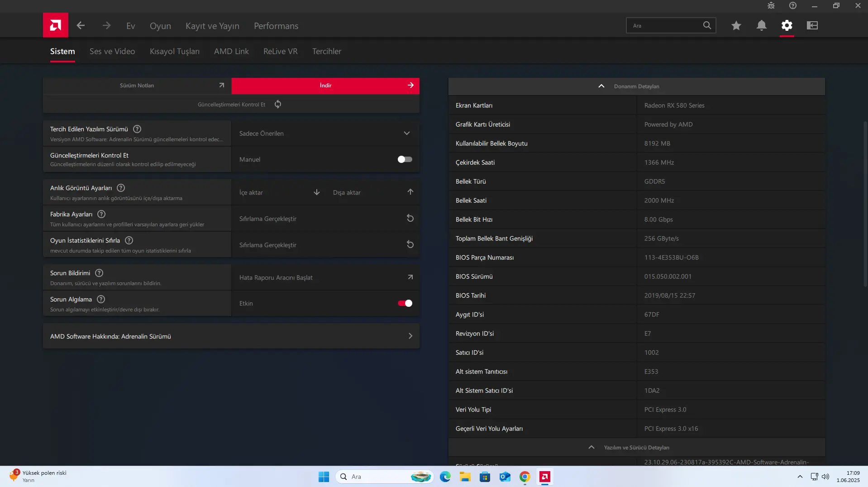Collapse Yazılım ve Sürücü Detayları section
Screen dimensions: 868x487
tap(636, 447)
